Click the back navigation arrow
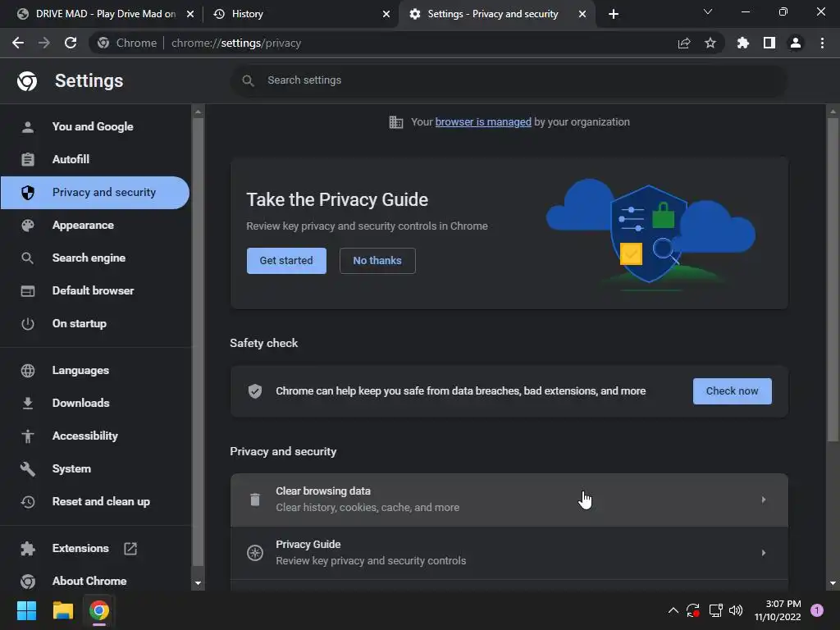 click(x=18, y=43)
